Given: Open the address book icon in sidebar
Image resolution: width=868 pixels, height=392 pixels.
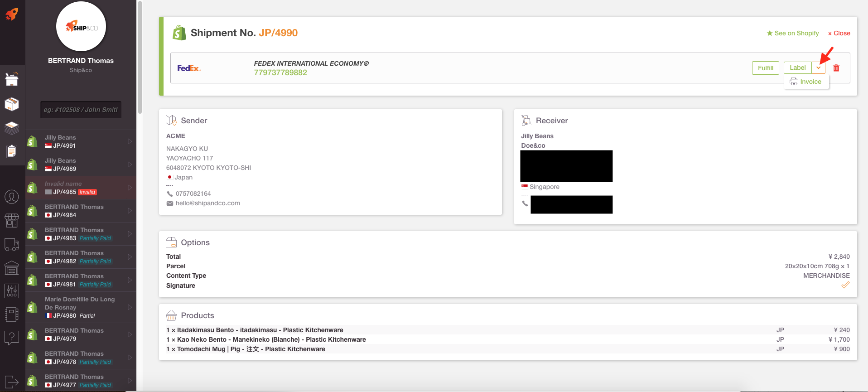Looking at the screenshot, I should point(12,315).
